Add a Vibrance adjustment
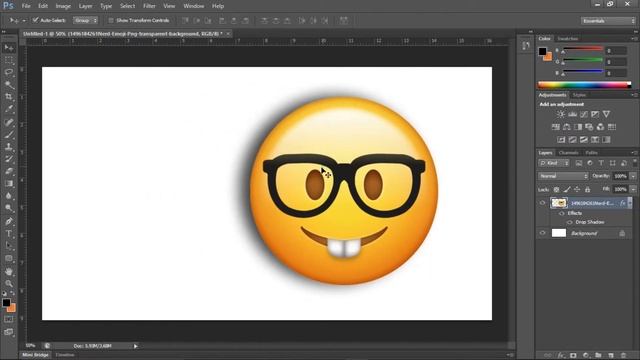Screen dimensions: 640x360 click(x=607, y=114)
